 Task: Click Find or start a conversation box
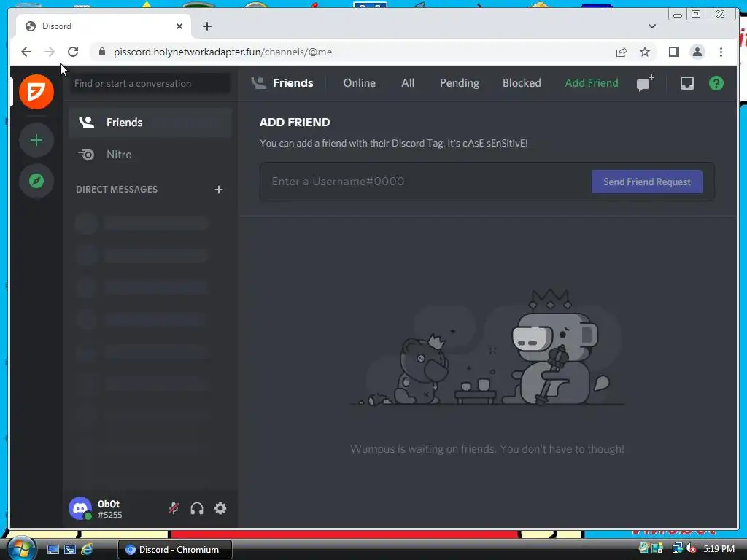(150, 83)
